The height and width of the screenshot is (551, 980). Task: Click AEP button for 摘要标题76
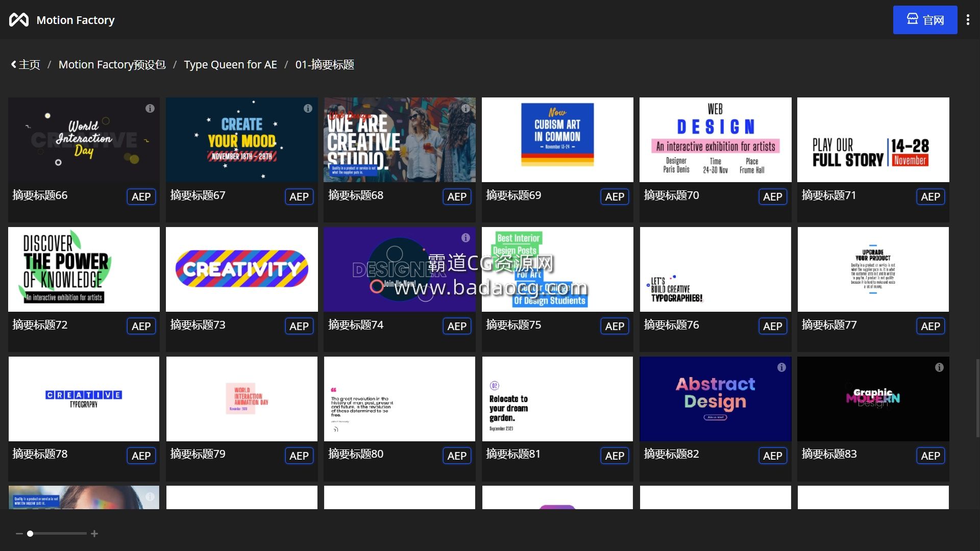click(x=772, y=326)
